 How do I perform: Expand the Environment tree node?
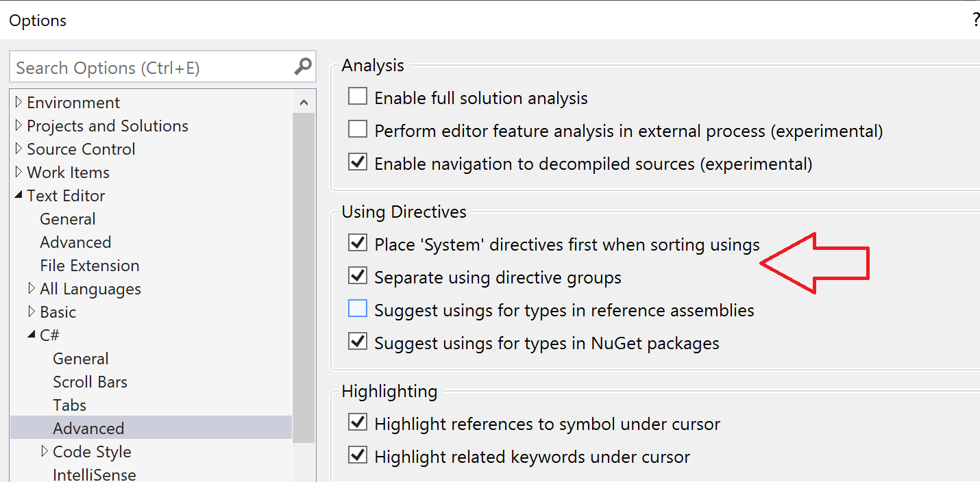pos(19,102)
